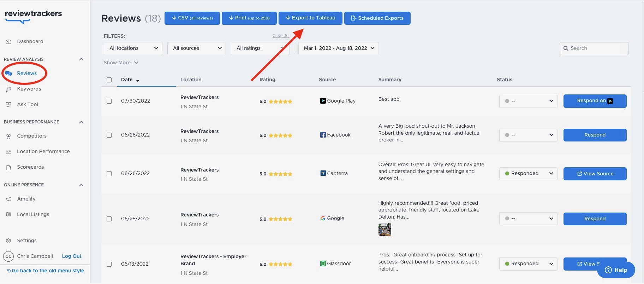Viewport: 644px width, 284px height.
Task: Open the Google review photo thumbnail
Action: pos(384,230)
